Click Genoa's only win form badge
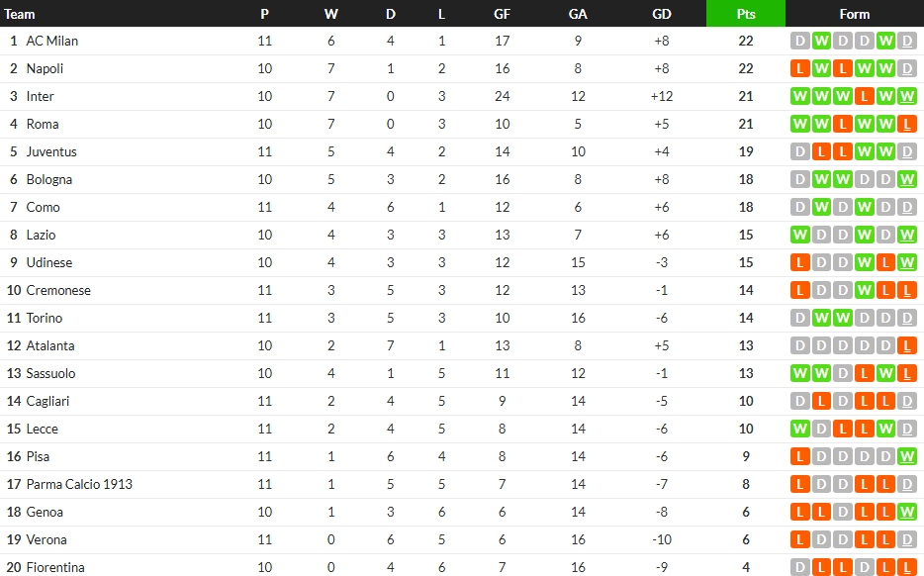Screen dimensions: 924x576 pos(908,512)
